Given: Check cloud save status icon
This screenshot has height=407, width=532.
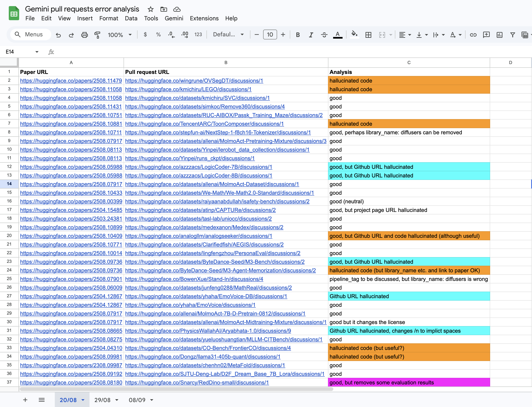Looking at the screenshot, I should coord(177,9).
